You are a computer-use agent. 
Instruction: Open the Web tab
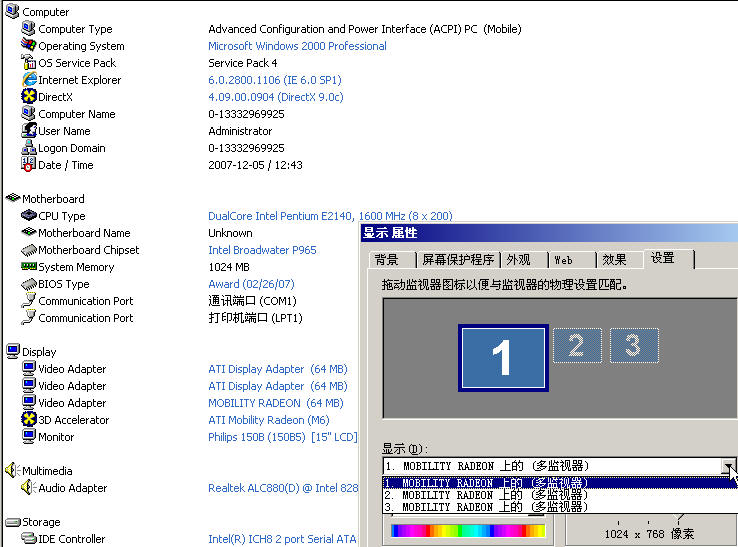(572, 260)
